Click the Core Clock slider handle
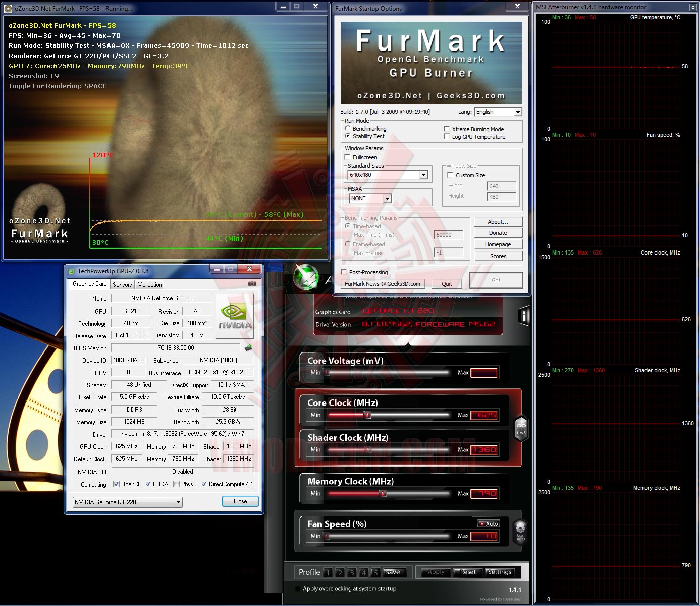The image size is (700, 606). click(367, 415)
